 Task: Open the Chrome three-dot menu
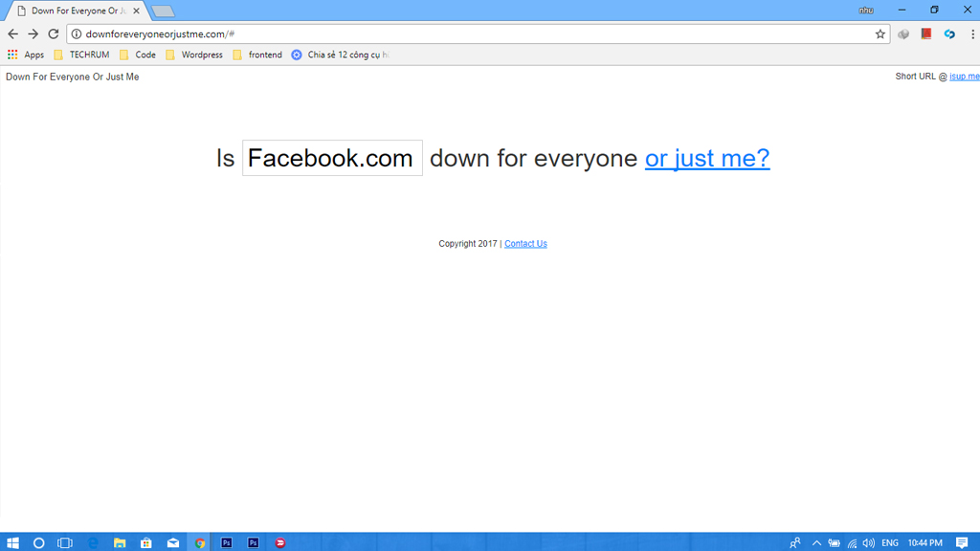pyautogui.click(x=972, y=34)
